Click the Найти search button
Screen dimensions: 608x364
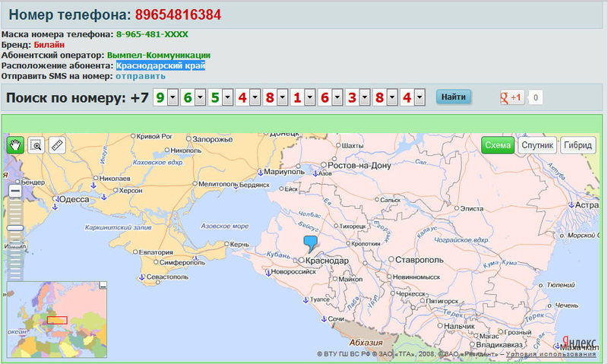coord(453,97)
